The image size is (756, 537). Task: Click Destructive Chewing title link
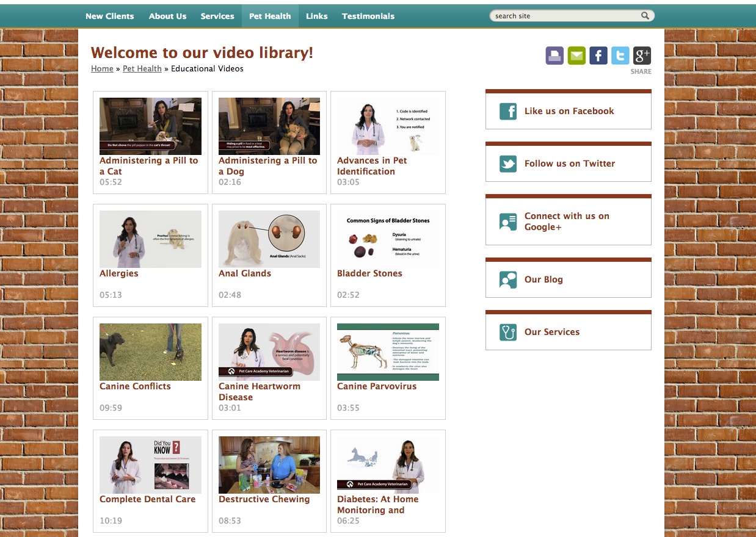click(264, 499)
